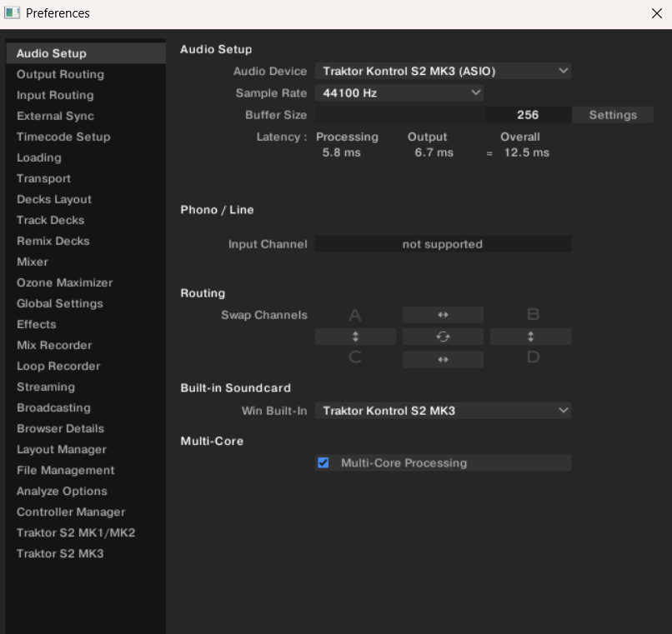
Task: Open Broadcasting settings
Action: [86, 408]
